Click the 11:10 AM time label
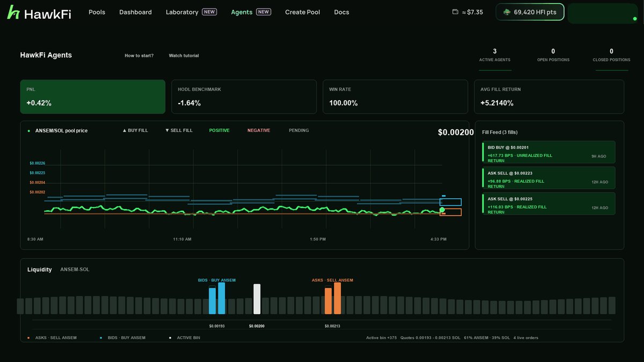 click(x=182, y=239)
